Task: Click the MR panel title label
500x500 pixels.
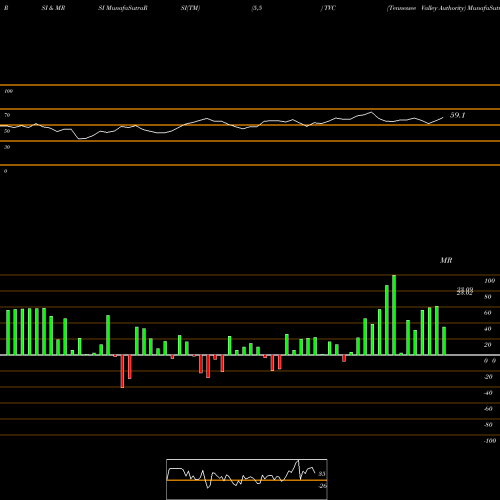Action: tap(446, 260)
